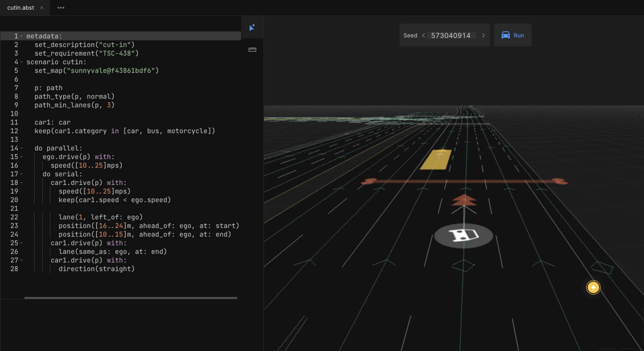Open the three-dot more options menu

click(61, 8)
